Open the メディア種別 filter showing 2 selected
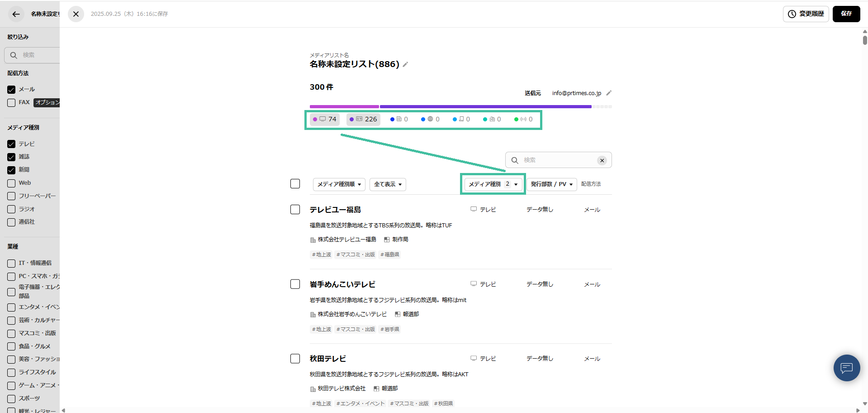 tap(493, 184)
